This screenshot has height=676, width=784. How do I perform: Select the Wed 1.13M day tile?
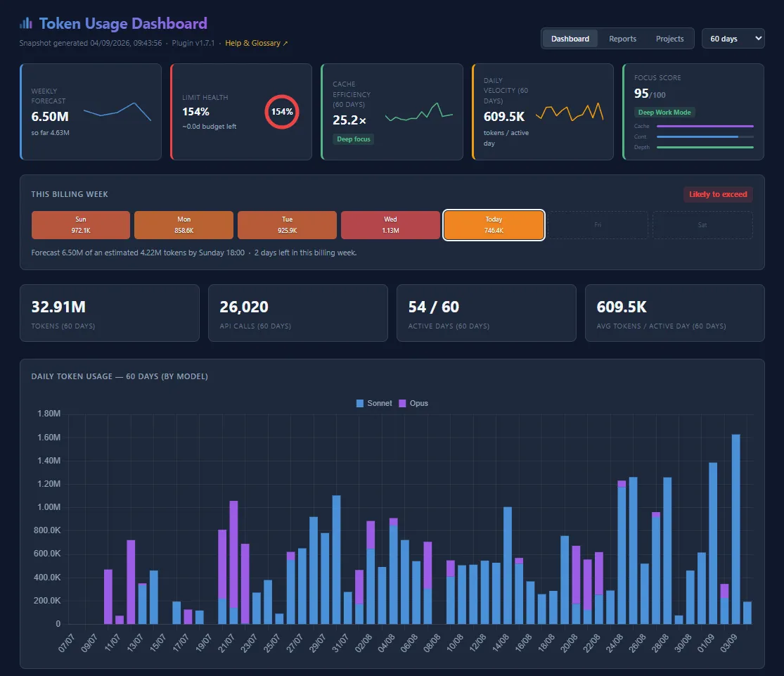coord(390,224)
